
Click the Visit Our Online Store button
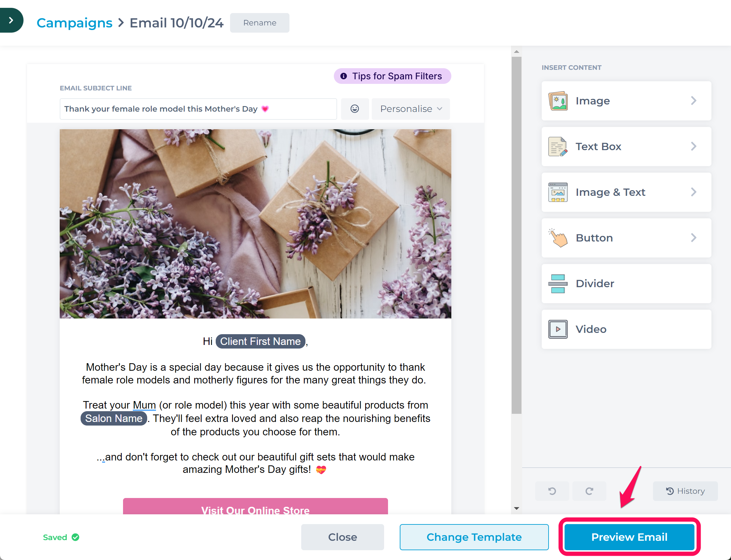click(x=255, y=507)
